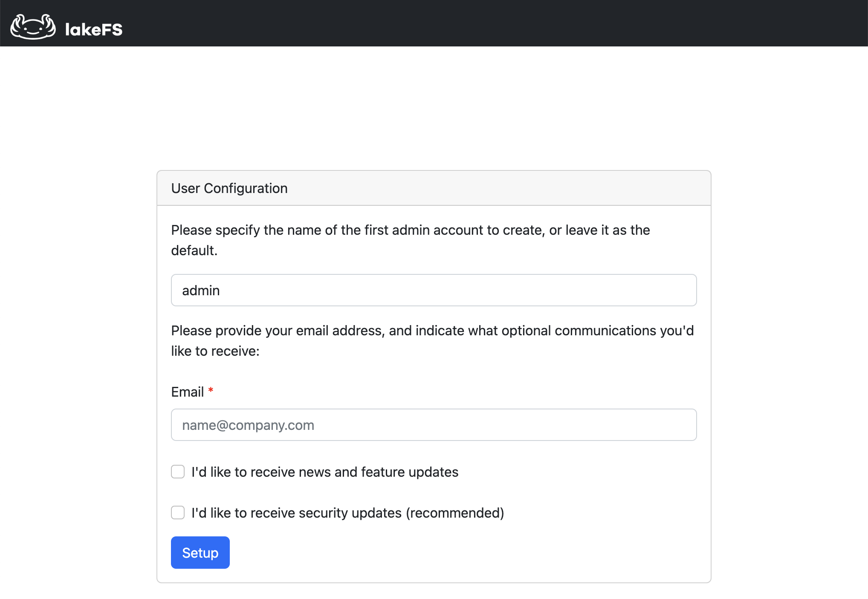Click the Email address input field
This screenshot has width=868, height=599.
tap(434, 425)
